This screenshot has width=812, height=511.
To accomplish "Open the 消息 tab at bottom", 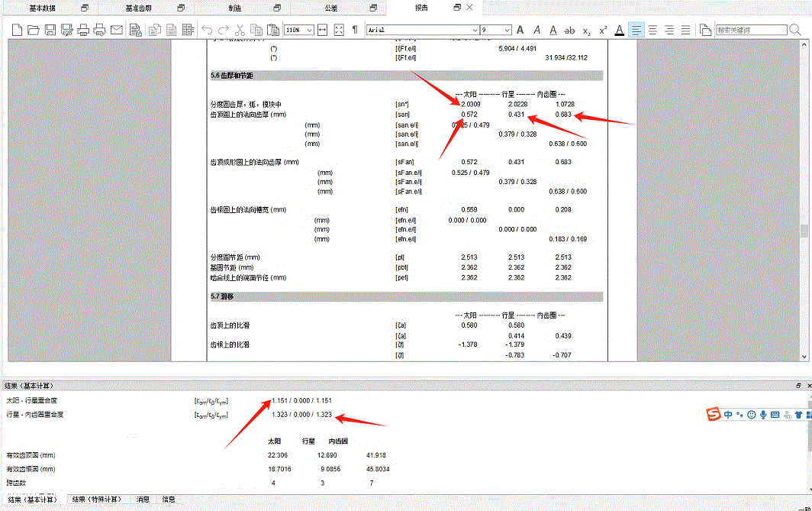I will click(x=143, y=500).
